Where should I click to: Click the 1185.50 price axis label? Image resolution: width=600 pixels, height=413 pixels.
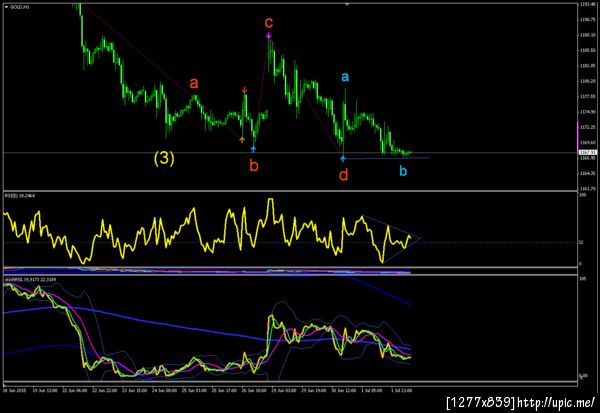(587, 50)
